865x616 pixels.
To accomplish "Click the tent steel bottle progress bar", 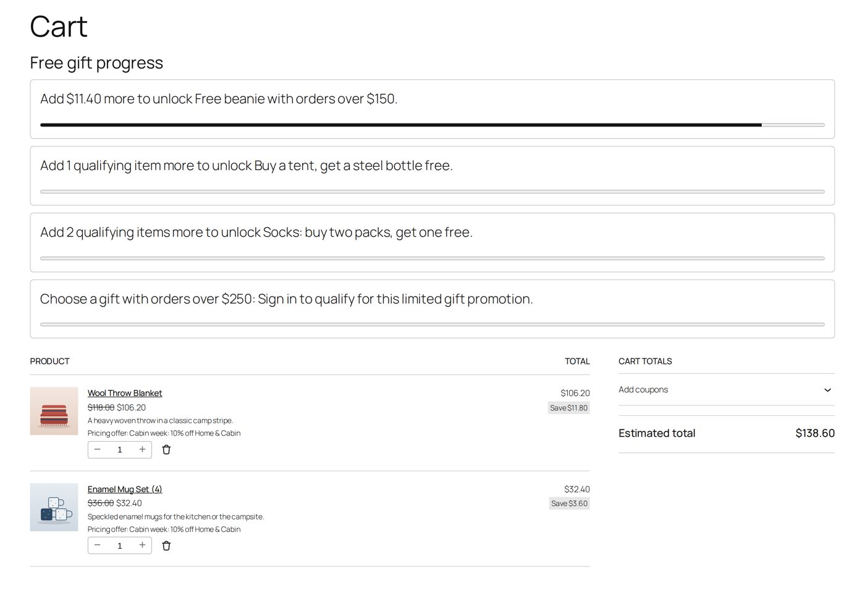I will pyautogui.click(x=432, y=192).
